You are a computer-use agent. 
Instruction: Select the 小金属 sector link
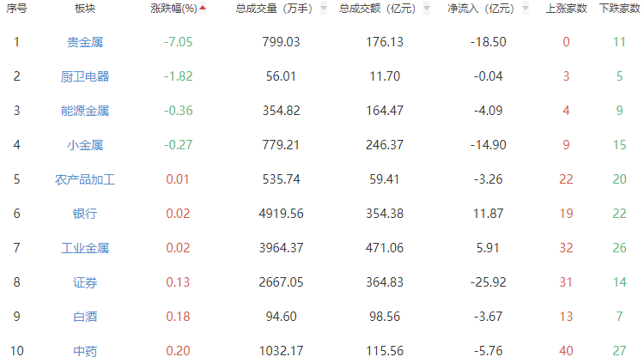[85, 145]
